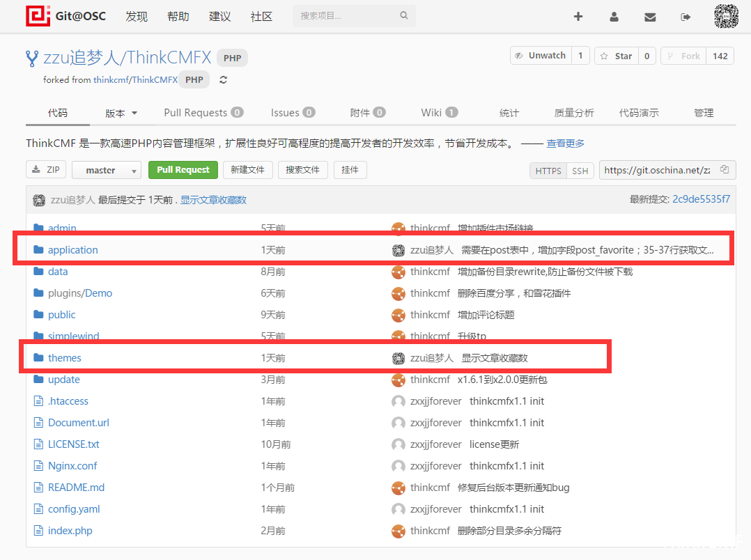Click thinkcmf avatar in data row
Viewport: 751px width, 560px height.
coord(398,272)
